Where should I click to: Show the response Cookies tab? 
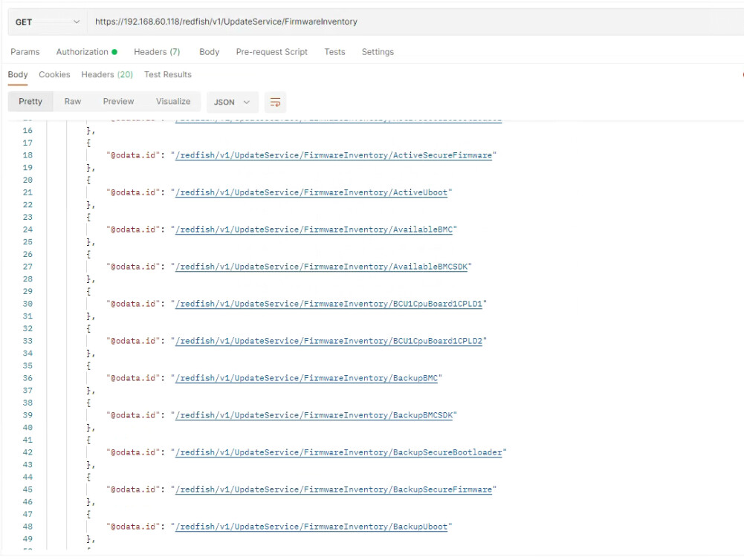(54, 75)
